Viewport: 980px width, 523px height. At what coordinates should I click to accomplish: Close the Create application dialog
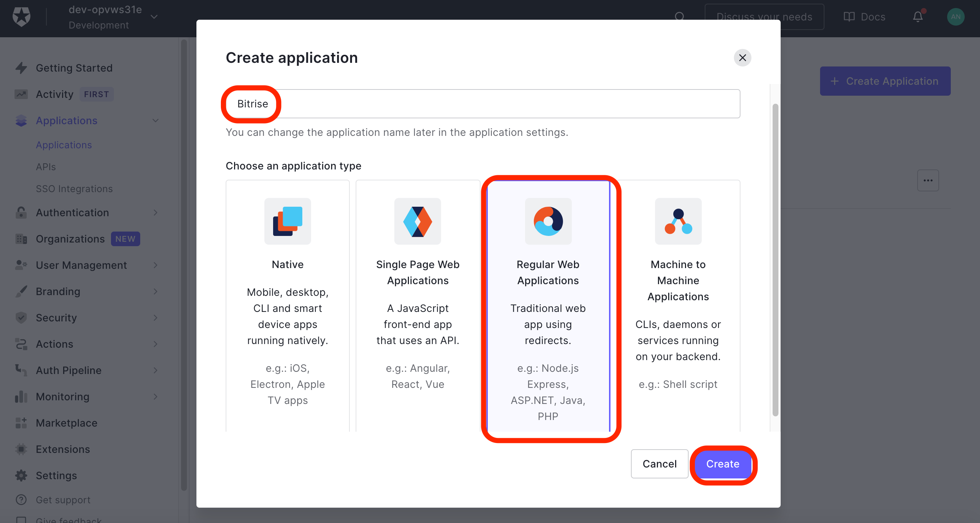click(x=742, y=58)
